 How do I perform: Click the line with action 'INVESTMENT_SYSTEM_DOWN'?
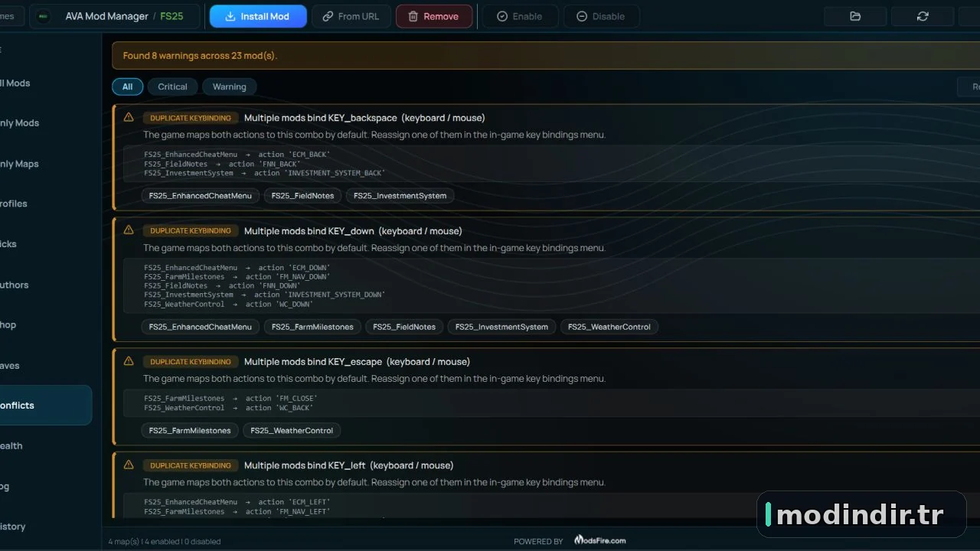(265, 295)
